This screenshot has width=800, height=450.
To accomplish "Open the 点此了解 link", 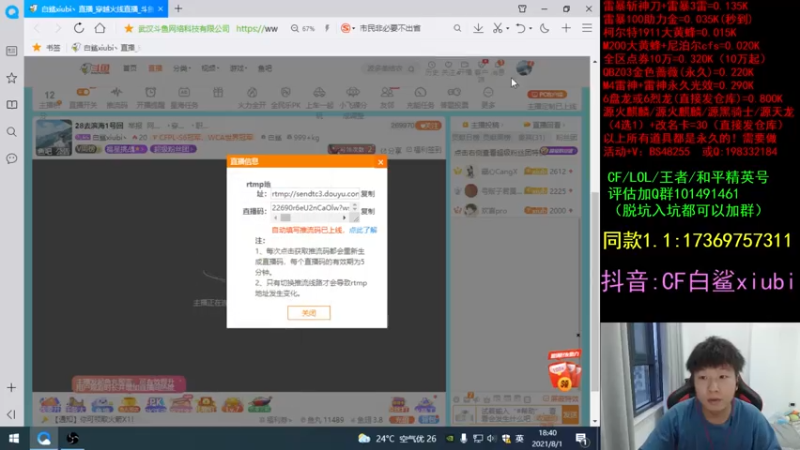I will click(363, 230).
